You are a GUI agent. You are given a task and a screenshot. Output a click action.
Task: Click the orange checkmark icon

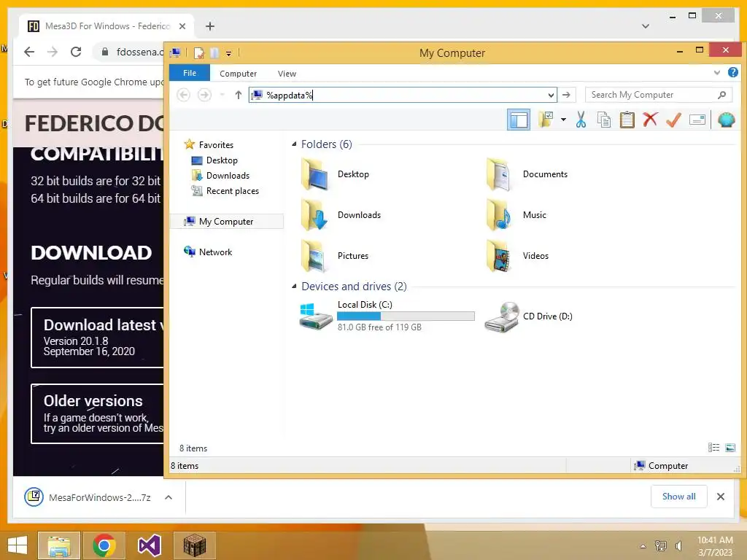(x=673, y=120)
